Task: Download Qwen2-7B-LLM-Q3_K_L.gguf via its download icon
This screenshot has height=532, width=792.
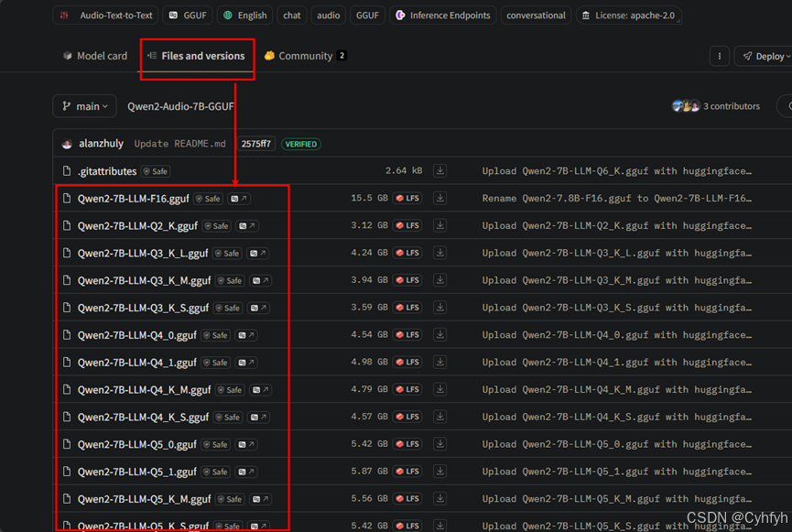Action: tap(439, 253)
